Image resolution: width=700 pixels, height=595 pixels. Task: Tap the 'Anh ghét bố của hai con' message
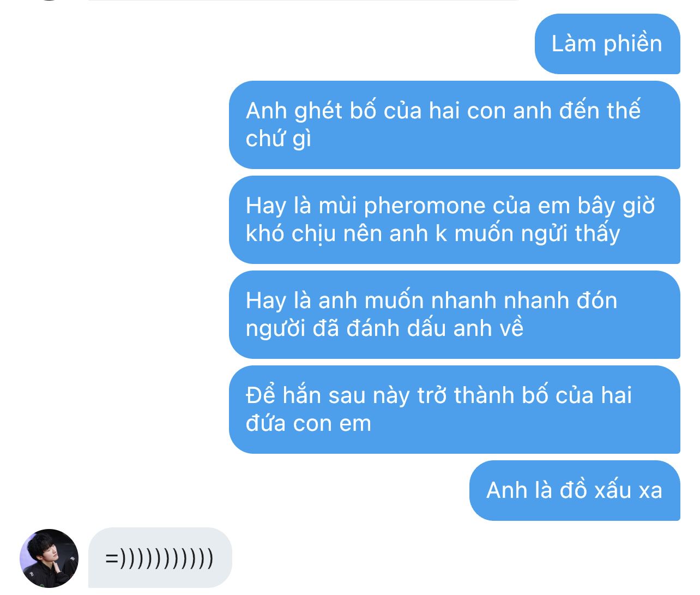click(455, 125)
